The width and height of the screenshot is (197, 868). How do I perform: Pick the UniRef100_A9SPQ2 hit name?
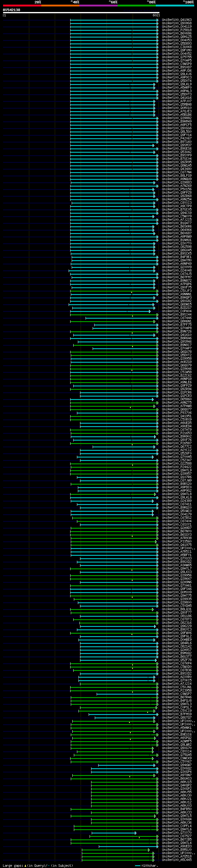(177, 737)
